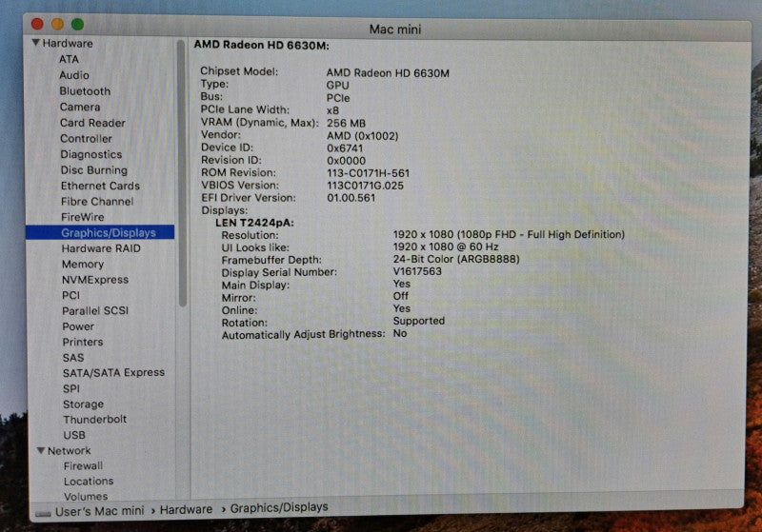Click VBIOS Version value 113C0171G.025
This screenshot has width=762, height=532.
[365, 186]
